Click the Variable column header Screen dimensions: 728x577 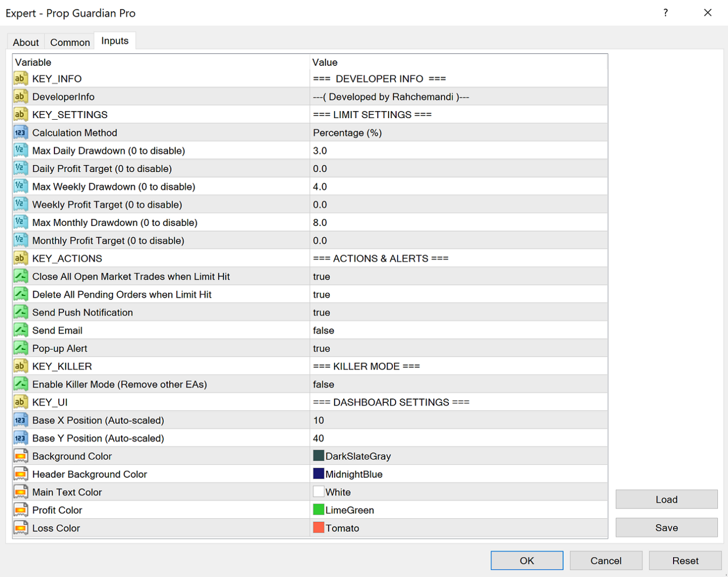click(x=161, y=62)
